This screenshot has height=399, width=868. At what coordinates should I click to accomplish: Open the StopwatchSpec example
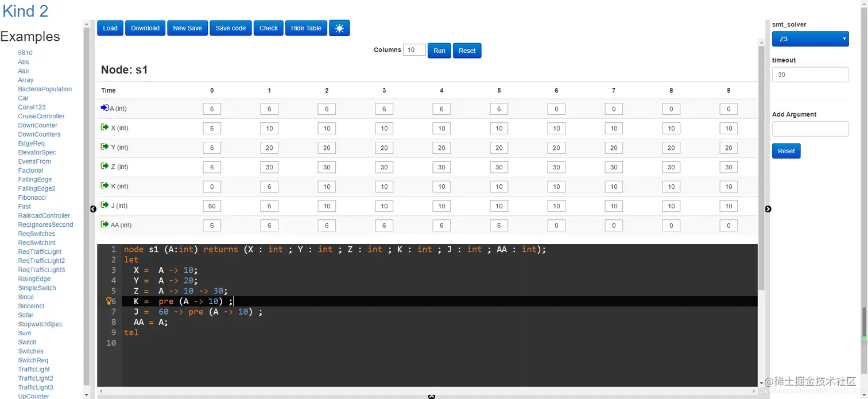[x=40, y=324]
